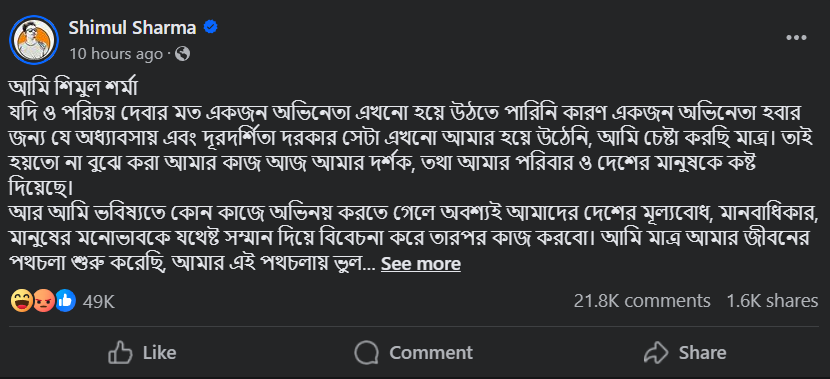Open the 21.8K comments list
830x379 pixels.
642,301
